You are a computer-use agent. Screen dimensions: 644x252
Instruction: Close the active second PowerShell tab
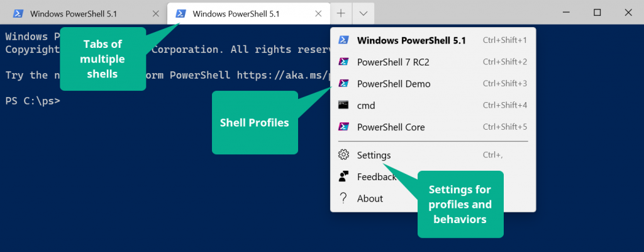coord(319,13)
